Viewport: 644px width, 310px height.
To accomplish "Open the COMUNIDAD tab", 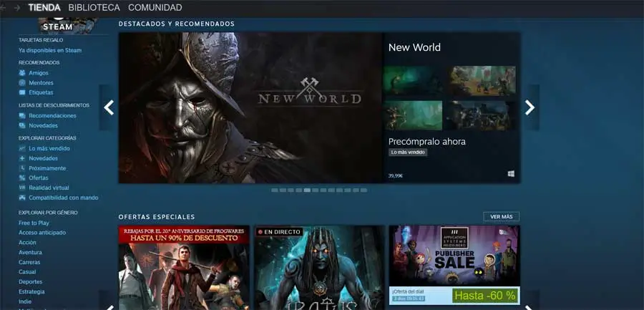I will [155, 7].
